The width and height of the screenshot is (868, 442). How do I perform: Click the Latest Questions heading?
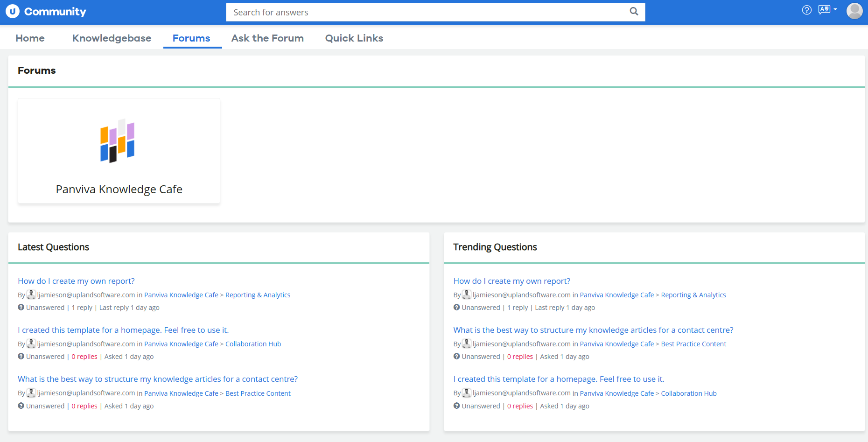(54, 247)
